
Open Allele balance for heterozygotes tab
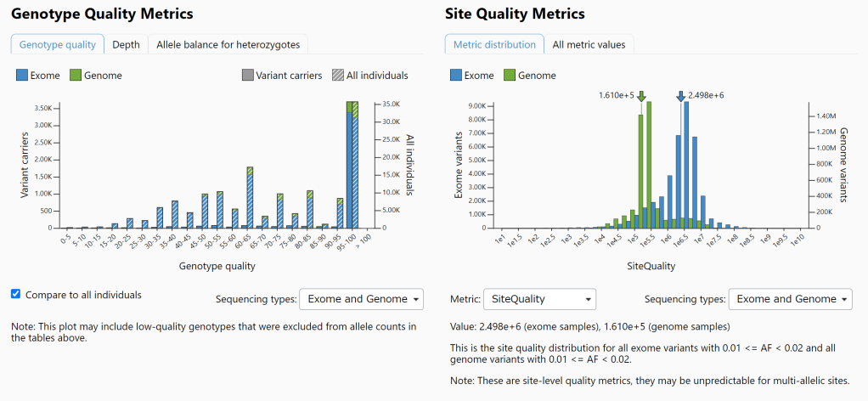pyautogui.click(x=228, y=44)
